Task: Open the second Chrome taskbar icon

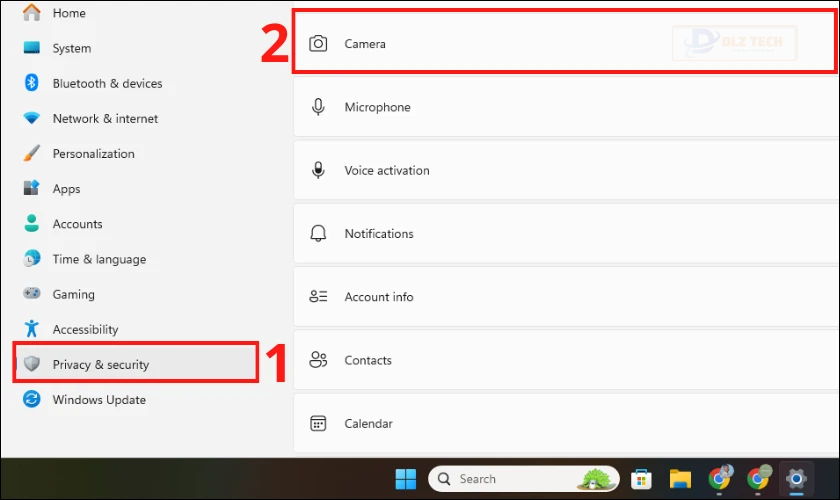Action: click(759, 478)
